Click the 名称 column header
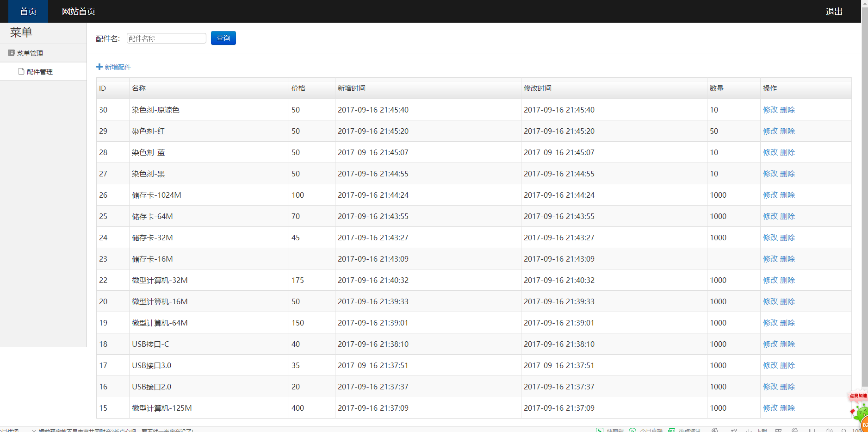868x432 pixels. [209, 88]
